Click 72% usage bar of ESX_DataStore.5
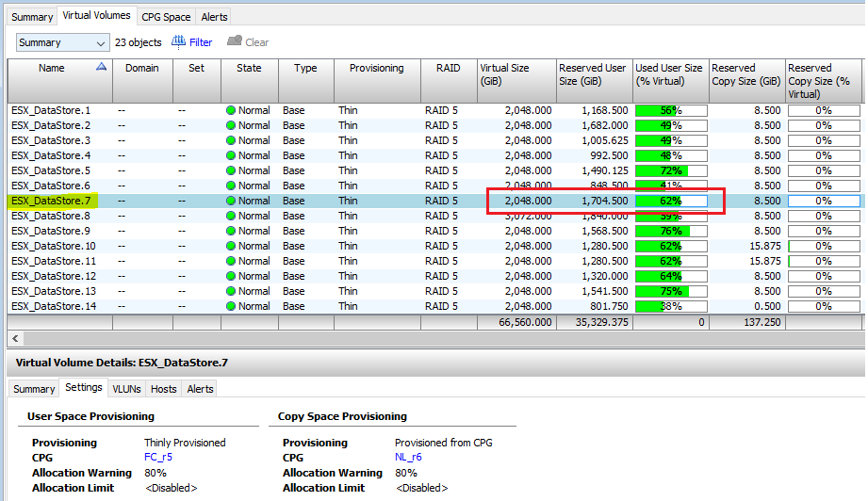This screenshot has width=868, height=501. click(671, 170)
